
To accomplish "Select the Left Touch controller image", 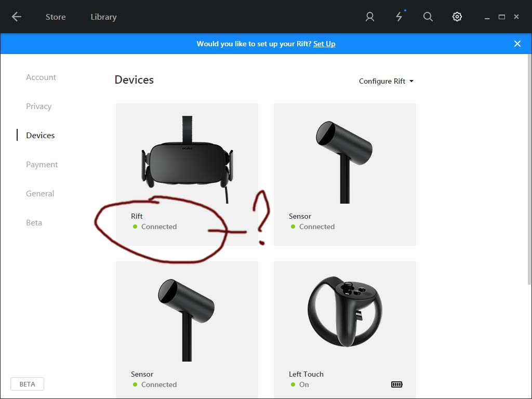I will [x=345, y=312].
